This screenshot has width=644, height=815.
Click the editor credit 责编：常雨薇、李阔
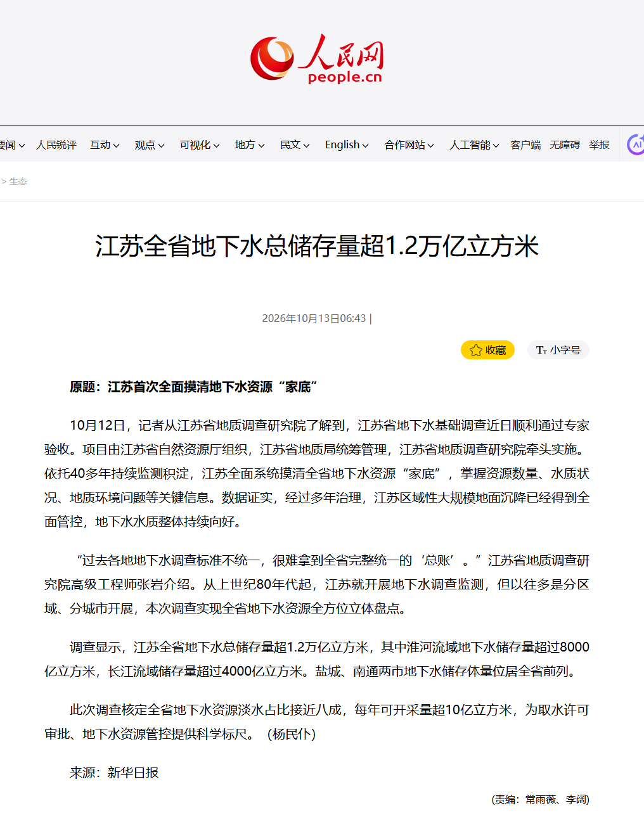(x=540, y=799)
